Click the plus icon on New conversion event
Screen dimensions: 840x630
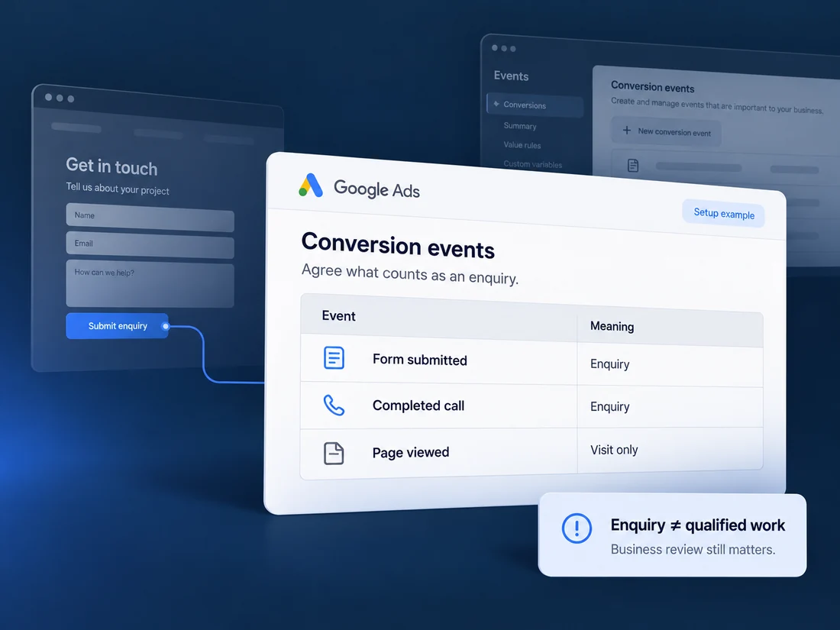tap(626, 130)
